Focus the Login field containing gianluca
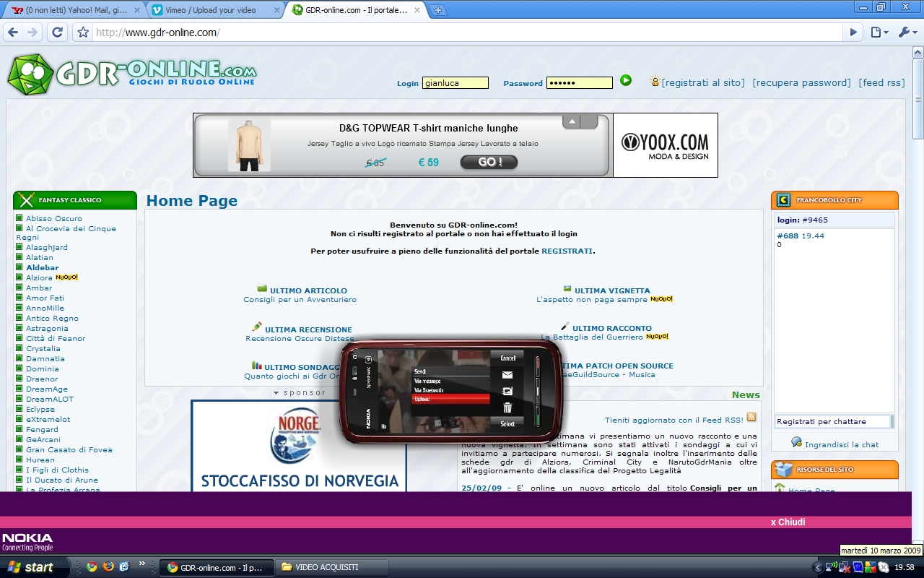The height and width of the screenshot is (578, 924). coord(455,83)
